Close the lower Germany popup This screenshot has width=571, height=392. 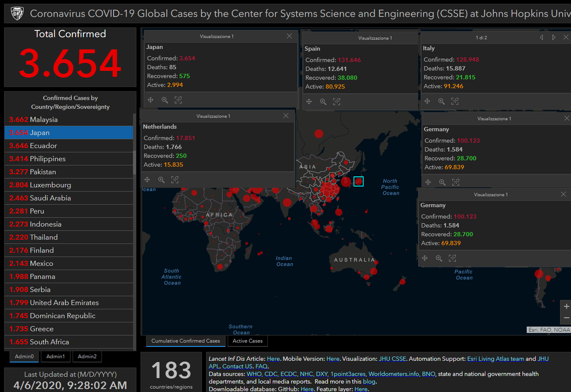(x=563, y=194)
